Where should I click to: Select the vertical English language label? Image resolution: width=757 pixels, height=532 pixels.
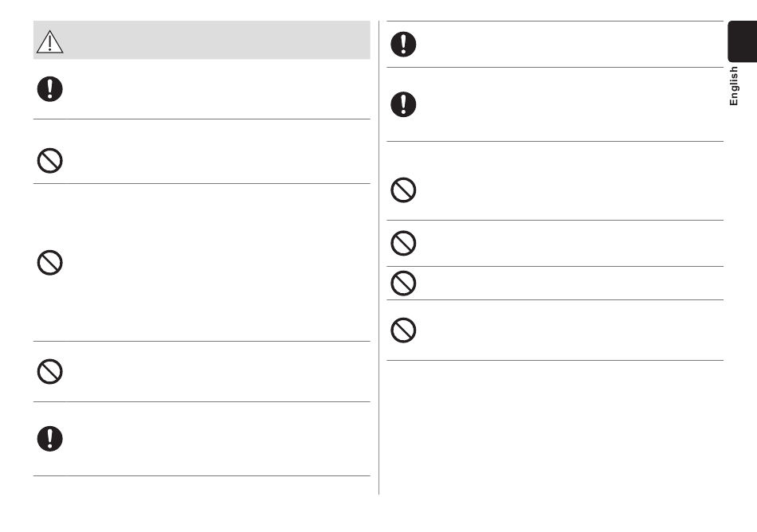pyautogui.click(x=733, y=86)
